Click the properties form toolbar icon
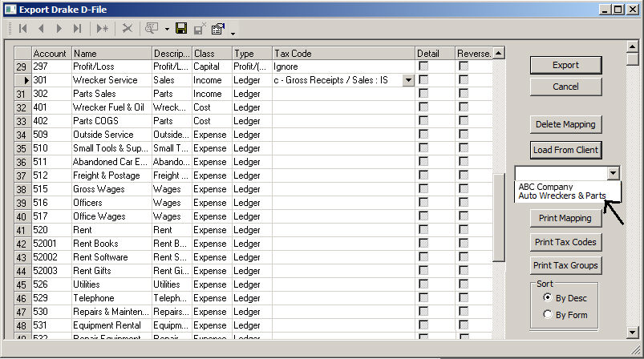644x359 pixels. pos(217,28)
